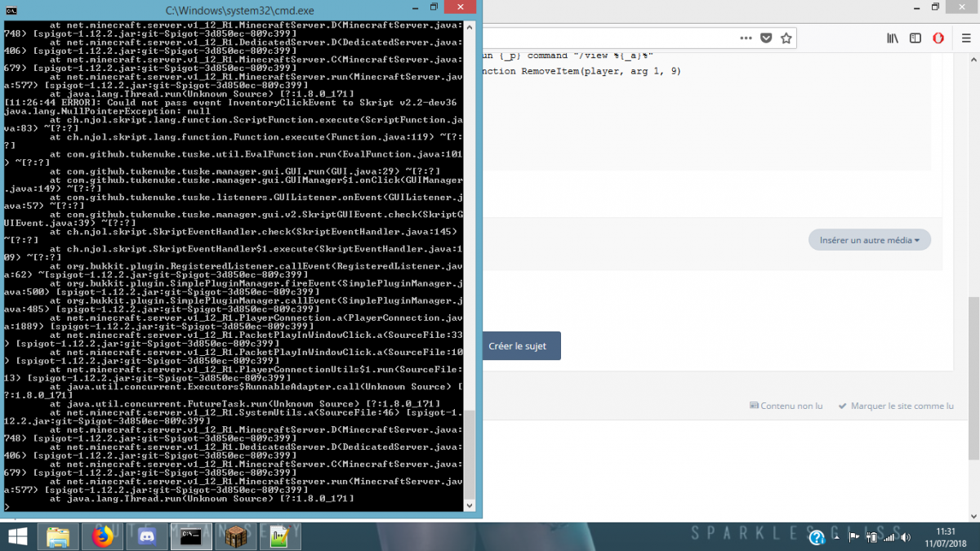Click the RemoveItem function code line in the editor
This screenshot has height=551, width=980.
click(581, 71)
